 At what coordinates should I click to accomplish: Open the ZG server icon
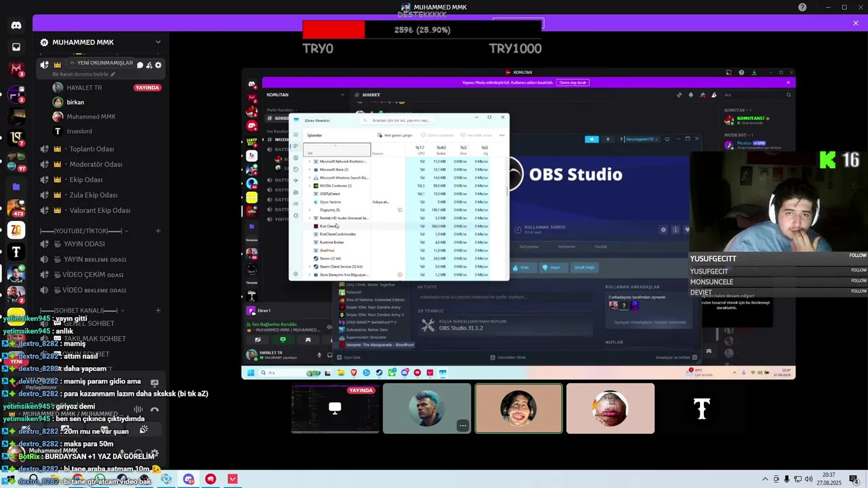click(16, 230)
